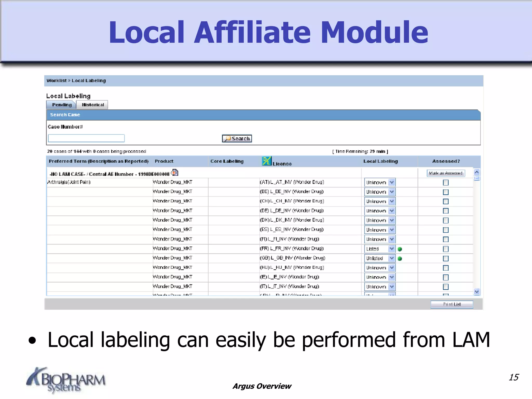Check Assessed box for GB license row
532x399 pixels.
click(x=445, y=258)
